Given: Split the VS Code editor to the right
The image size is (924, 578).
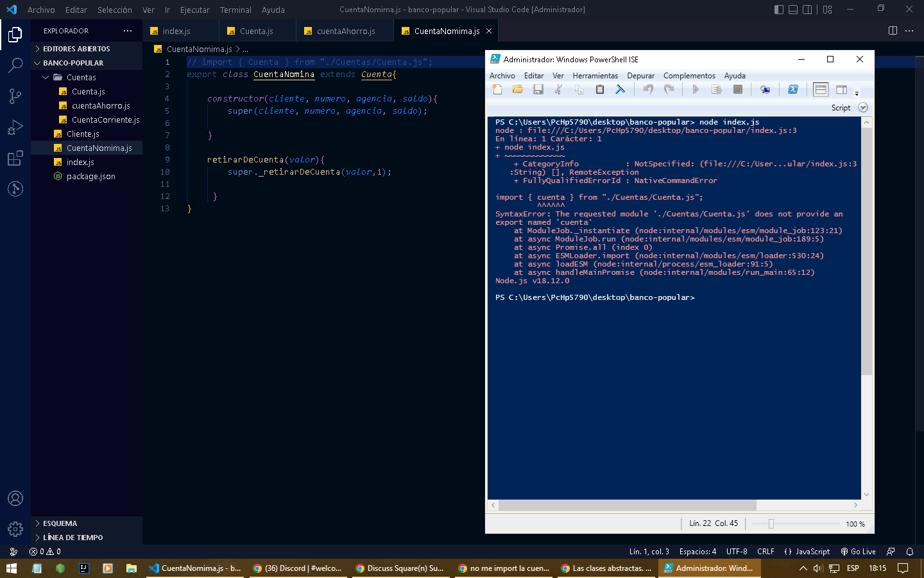Looking at the screenshot, I should click(893, 31).
